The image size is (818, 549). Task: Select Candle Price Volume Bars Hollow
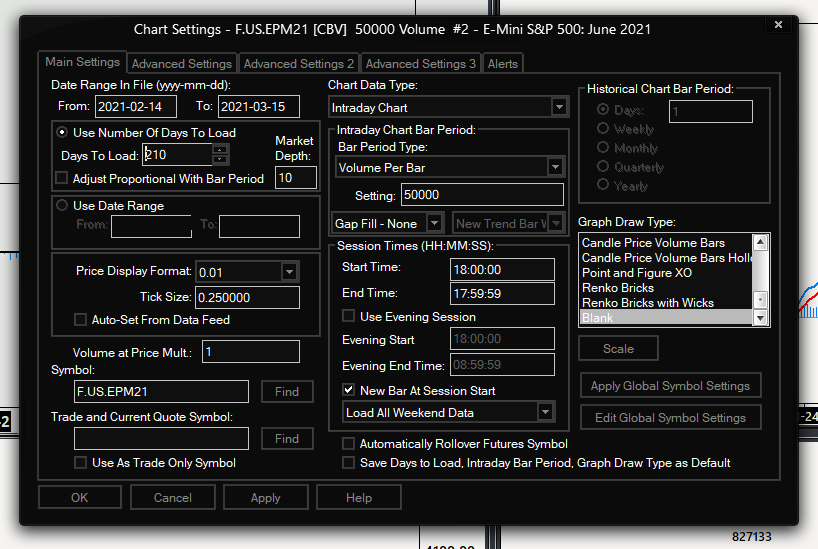(x=666, y=258)
